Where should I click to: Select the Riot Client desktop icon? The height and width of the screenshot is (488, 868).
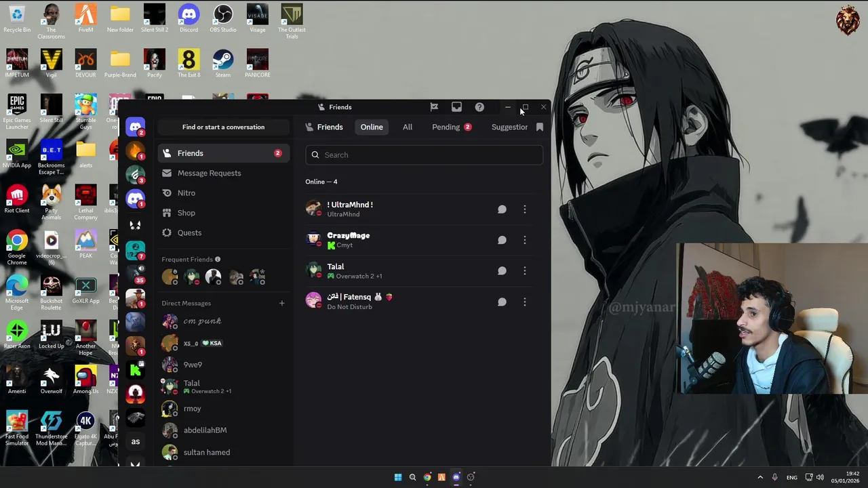tap(17, 199)
